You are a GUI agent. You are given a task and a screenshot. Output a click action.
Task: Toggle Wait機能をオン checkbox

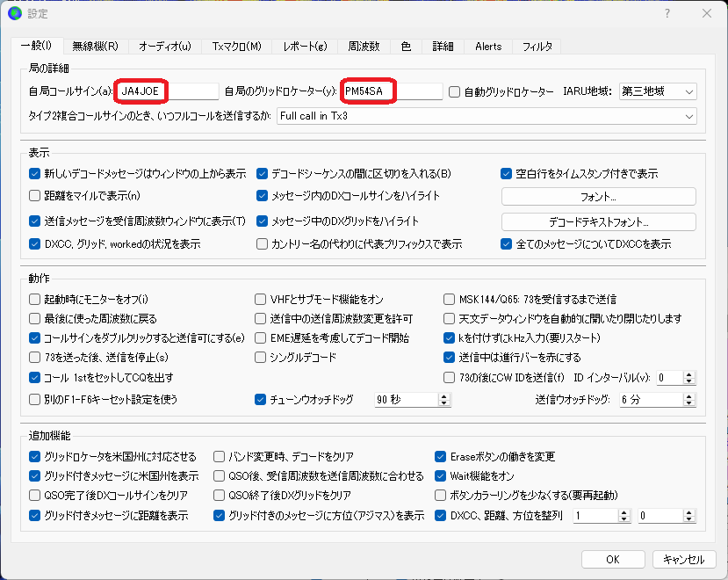click(441, 476)
